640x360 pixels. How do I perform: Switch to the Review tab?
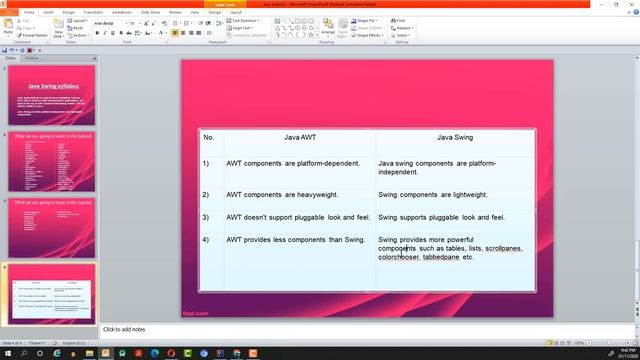tap(175, 12)
